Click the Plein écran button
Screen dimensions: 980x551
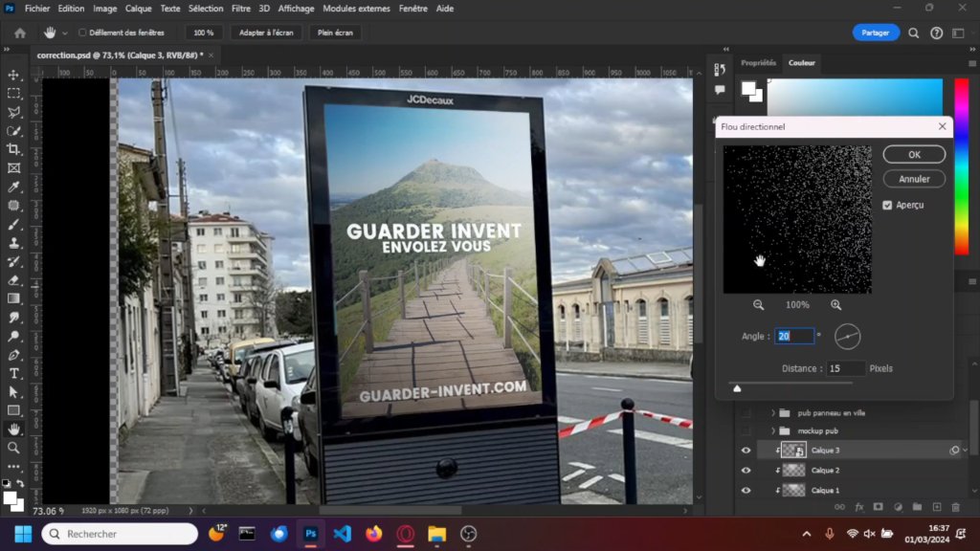(335, 33)
